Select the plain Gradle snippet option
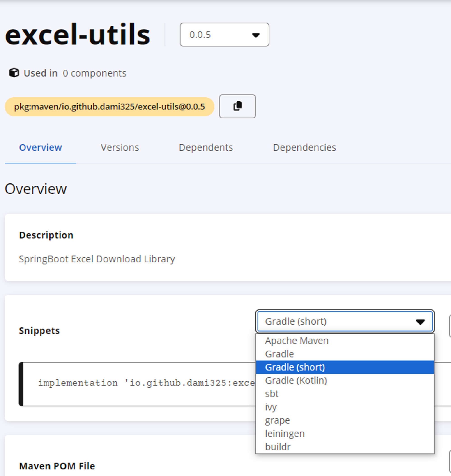This screenshot has height=476, width=451. click(x=345, y=354)
